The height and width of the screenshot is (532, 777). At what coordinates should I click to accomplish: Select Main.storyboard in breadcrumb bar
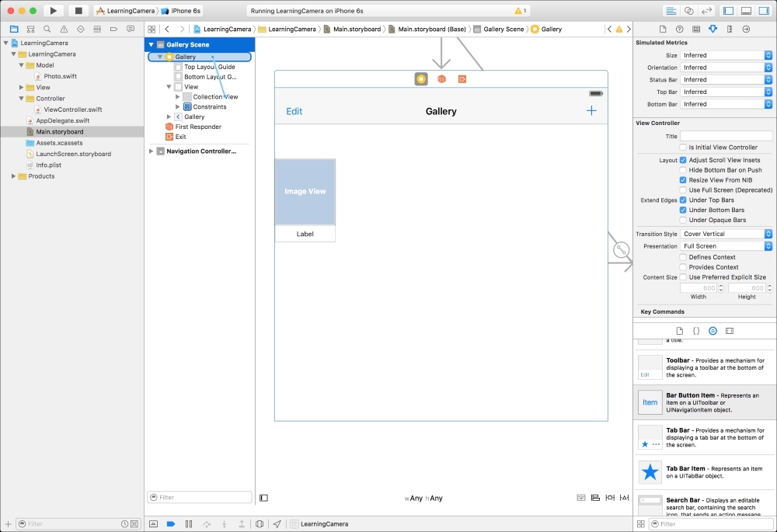pyautogui.click(x=357, y=29)
